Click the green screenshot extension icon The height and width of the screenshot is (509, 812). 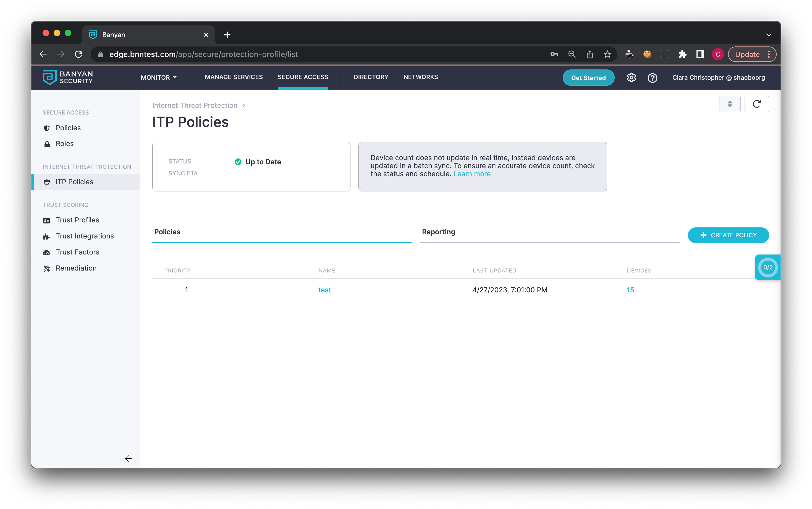(x=665, y=54)
